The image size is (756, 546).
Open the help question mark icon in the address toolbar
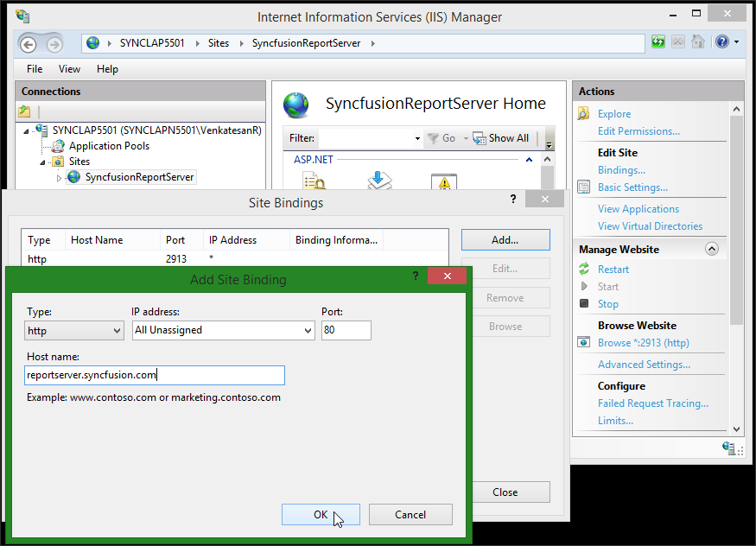point(721,42)
